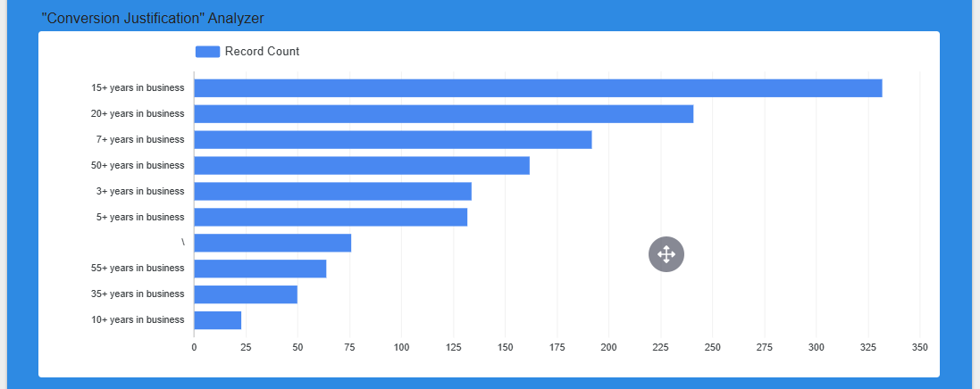Select the 15+ years in business bar
The height and width of the screenshot is (389, 980).
(537, 88)
